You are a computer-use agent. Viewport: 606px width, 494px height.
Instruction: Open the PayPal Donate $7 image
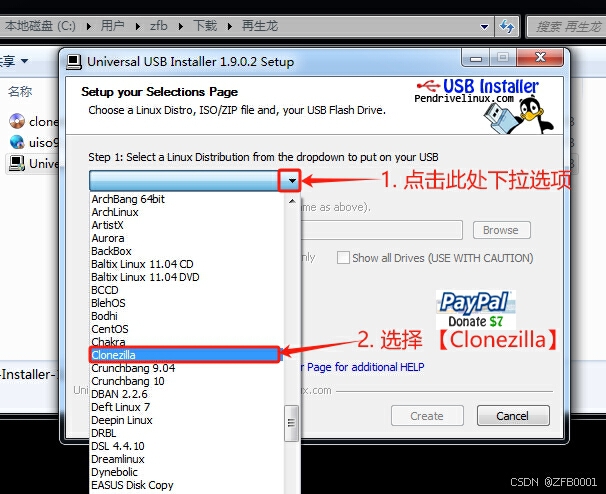[x=476, y=310]
